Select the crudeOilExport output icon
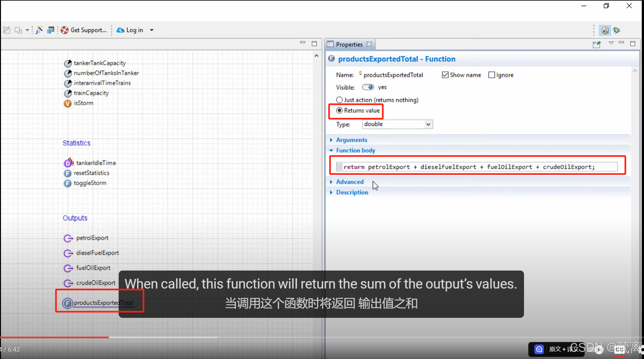Viewport: 644px width, 359px height. tap(68, 283)
